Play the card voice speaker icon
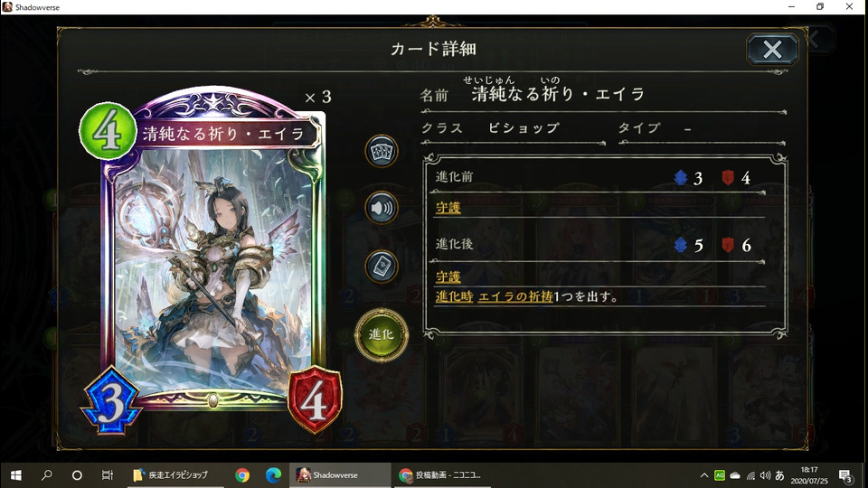Screen dimensions: 868x488 pyautogui.click(x=382, y=208)
